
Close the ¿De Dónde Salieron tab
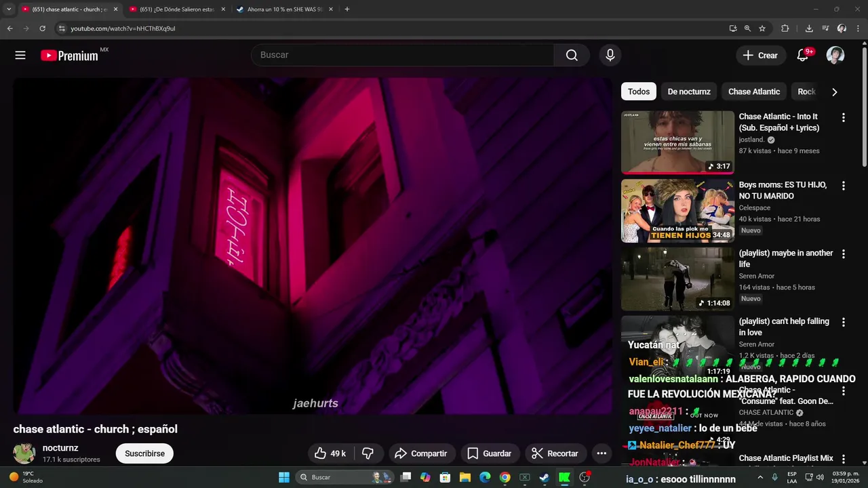click(x=223, y=9)
